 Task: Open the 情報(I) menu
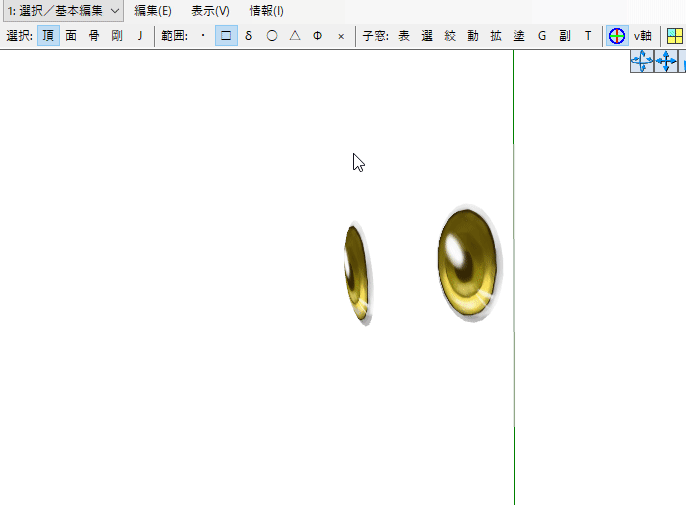pos(266,11)
